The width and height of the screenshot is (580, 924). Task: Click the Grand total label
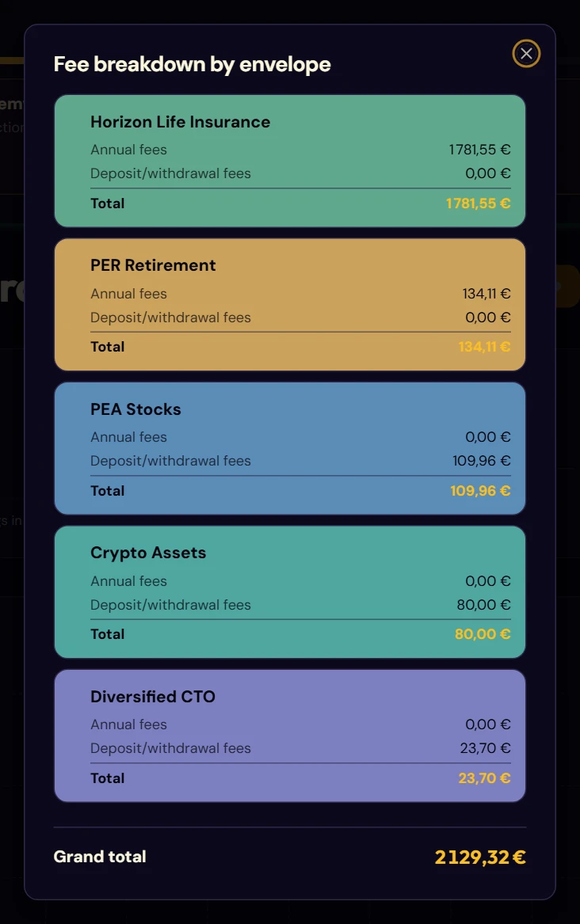coord(100,857)
